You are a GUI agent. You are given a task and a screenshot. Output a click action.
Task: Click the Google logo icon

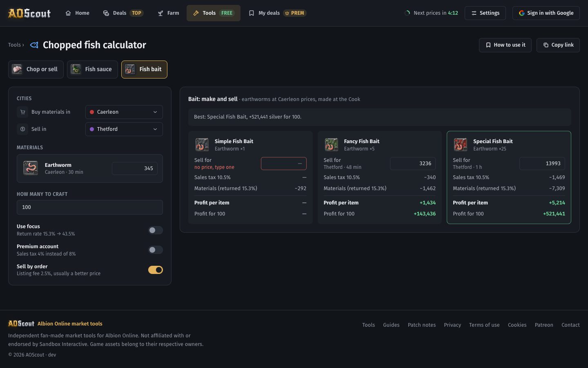522,13
